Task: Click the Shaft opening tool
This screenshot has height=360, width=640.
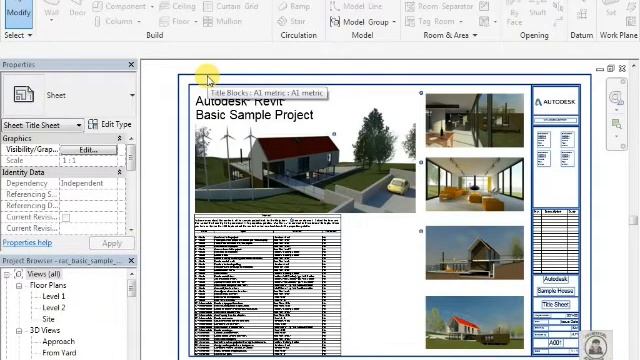Action: coord(538,9)
